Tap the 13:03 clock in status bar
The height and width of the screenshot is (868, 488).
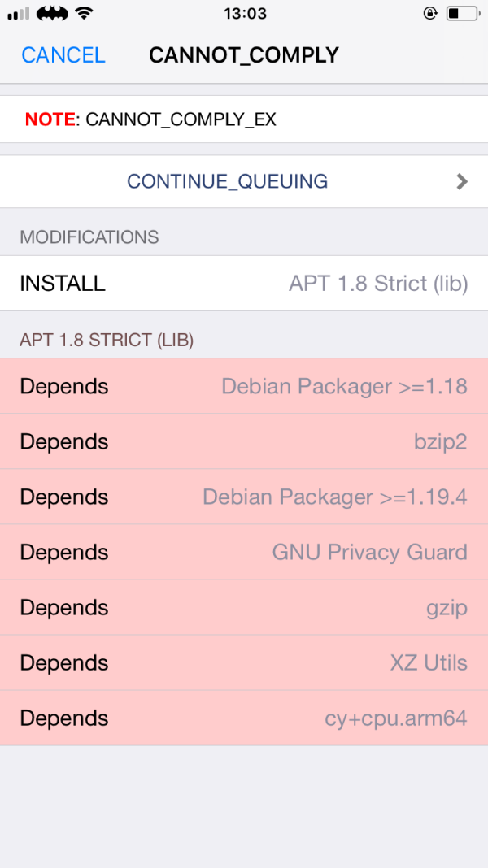(x=244, y=13)
